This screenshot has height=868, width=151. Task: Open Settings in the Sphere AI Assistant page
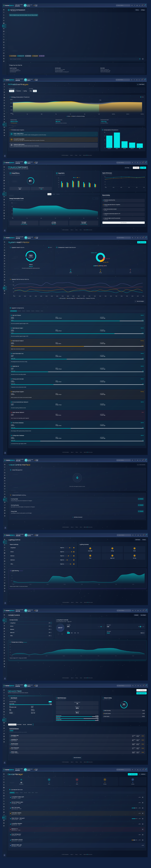[x=143, y=10]
